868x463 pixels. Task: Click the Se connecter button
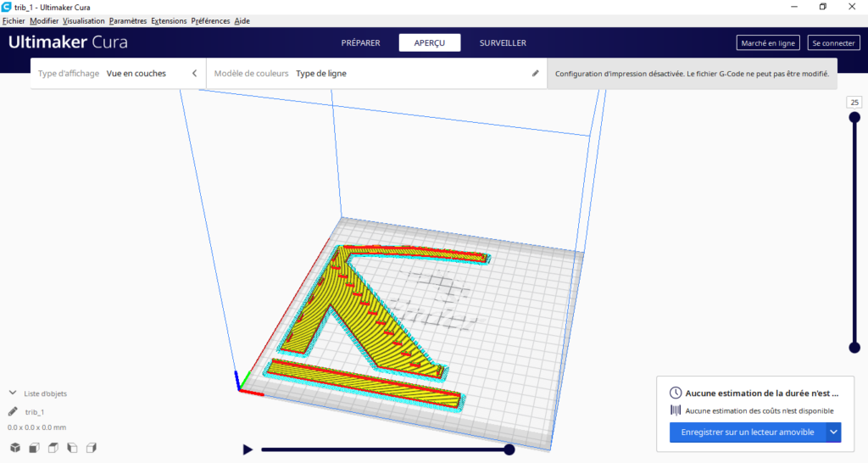[x=832, y=43]
